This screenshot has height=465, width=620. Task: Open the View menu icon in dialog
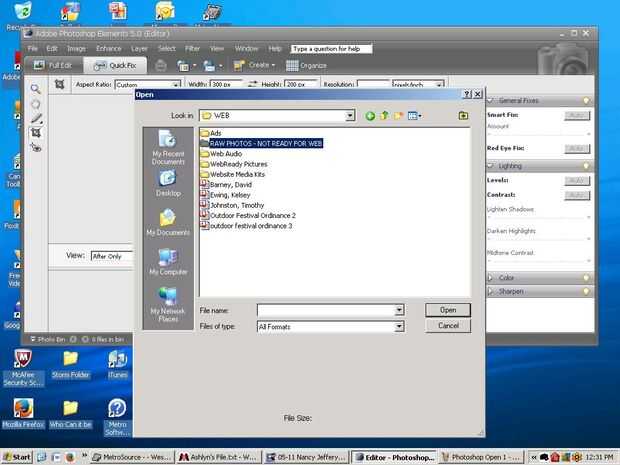[x=414, y=115]
